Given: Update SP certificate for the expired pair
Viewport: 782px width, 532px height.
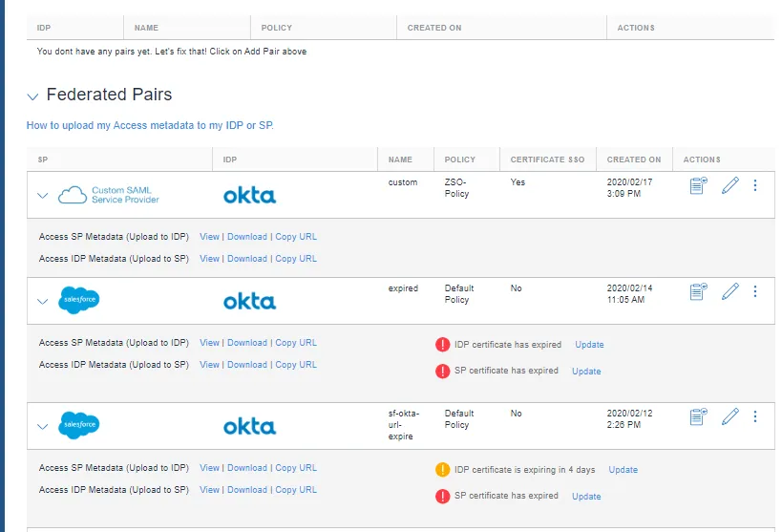Looking at the screenshot, I should pos(586,372).
